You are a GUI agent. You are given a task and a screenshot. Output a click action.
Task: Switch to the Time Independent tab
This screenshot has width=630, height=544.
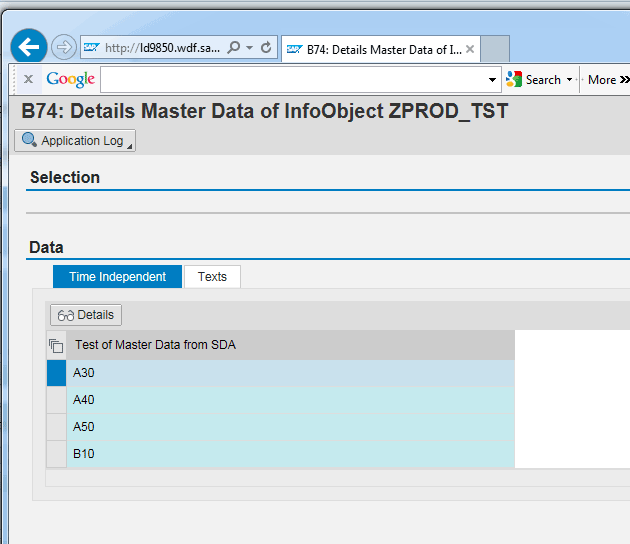pyautogui.click(x=117, y=277)
